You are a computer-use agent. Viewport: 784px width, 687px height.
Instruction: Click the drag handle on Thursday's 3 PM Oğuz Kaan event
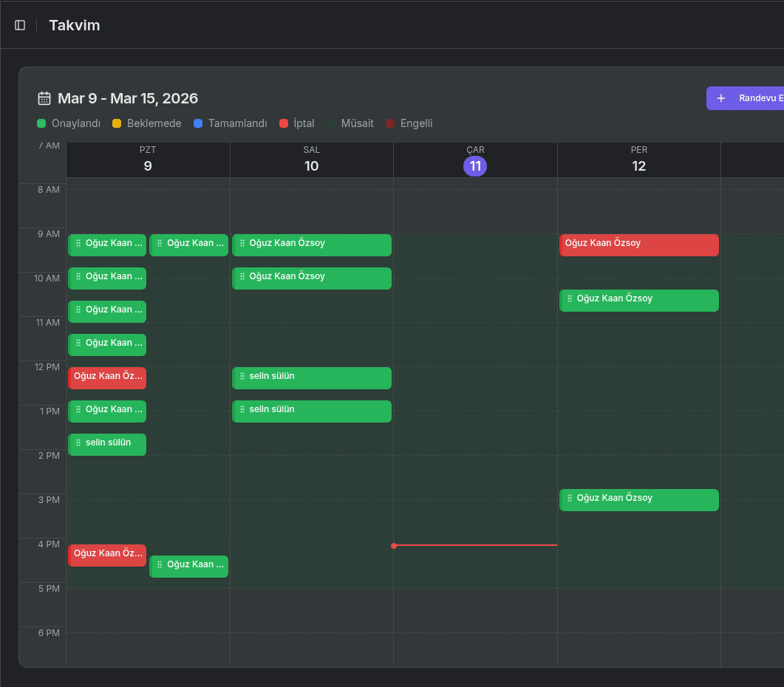(569, 499)
